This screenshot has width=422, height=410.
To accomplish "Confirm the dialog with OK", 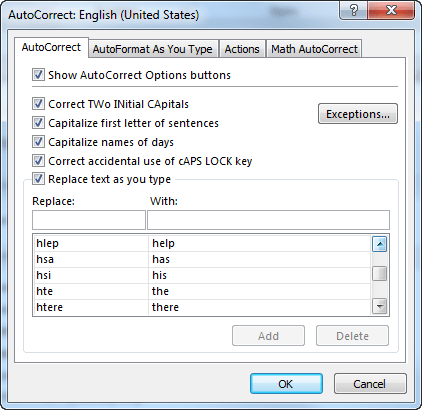I will (286, 384).
